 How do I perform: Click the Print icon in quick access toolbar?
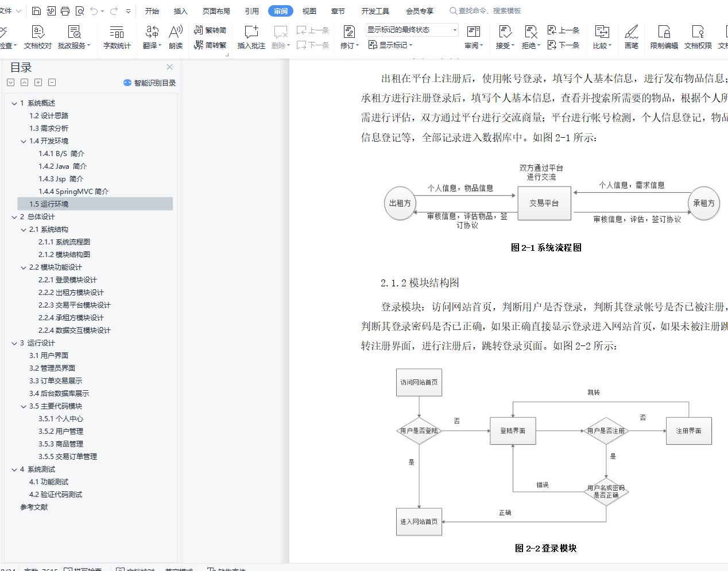(65, 11)
